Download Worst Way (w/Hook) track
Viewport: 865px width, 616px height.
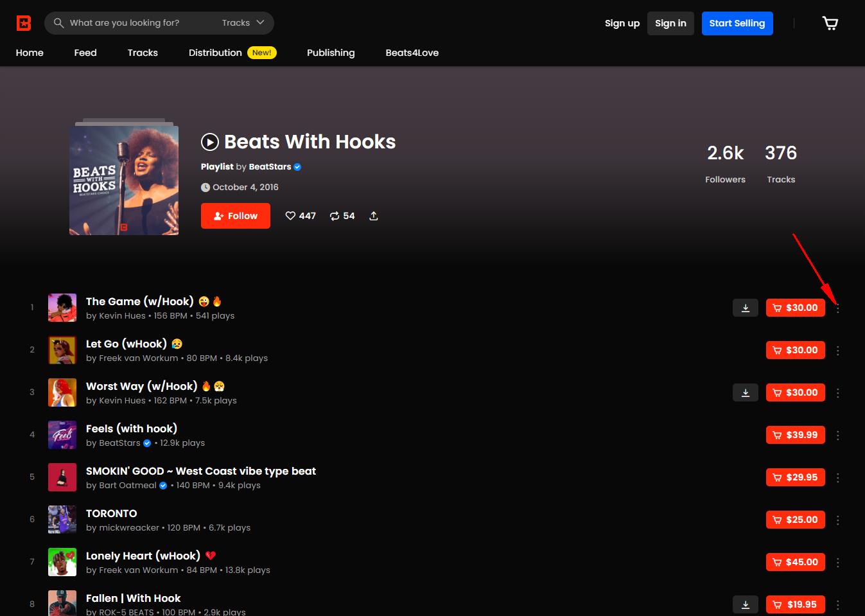pyautogui.click(x=745, y=392)
